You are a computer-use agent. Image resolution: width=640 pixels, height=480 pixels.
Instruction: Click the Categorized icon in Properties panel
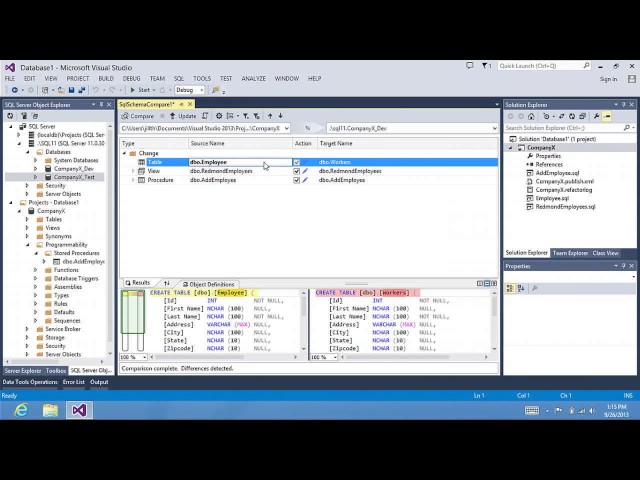510,288
